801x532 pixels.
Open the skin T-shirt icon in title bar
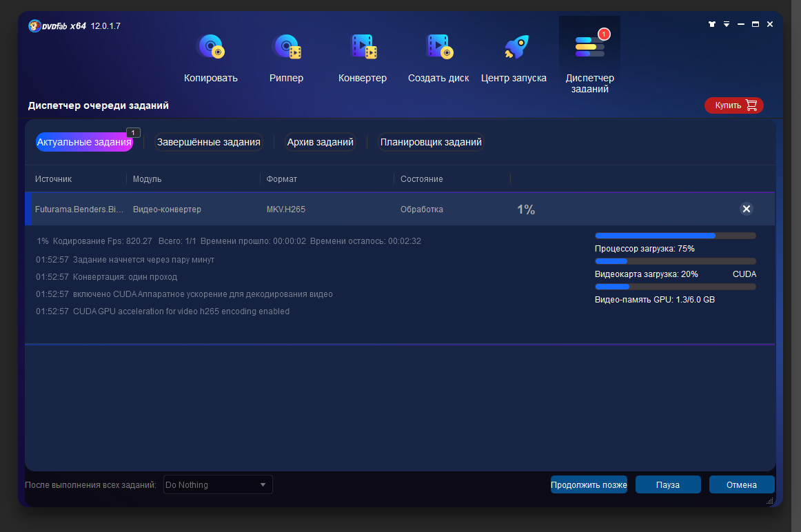click(x=712, y=24)
